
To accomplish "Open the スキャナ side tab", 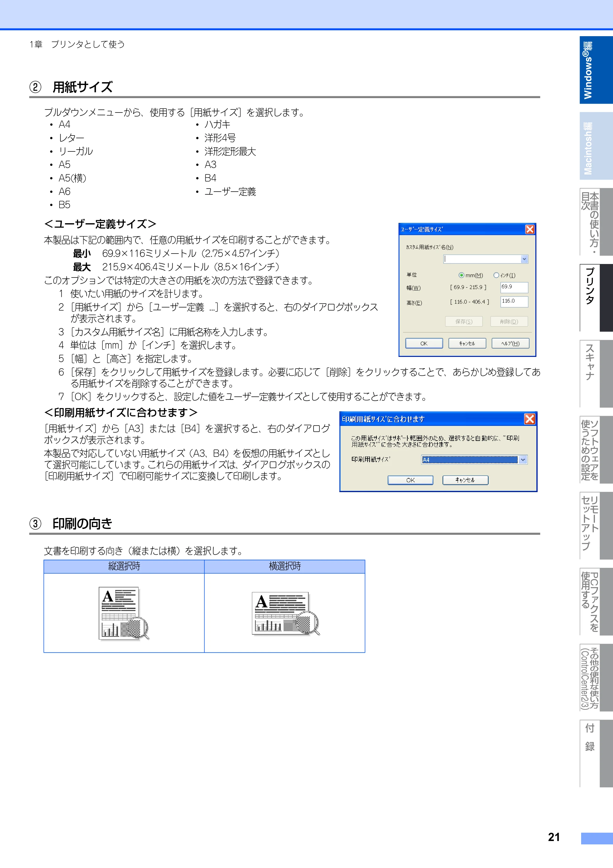I will [x=596, y=374].
